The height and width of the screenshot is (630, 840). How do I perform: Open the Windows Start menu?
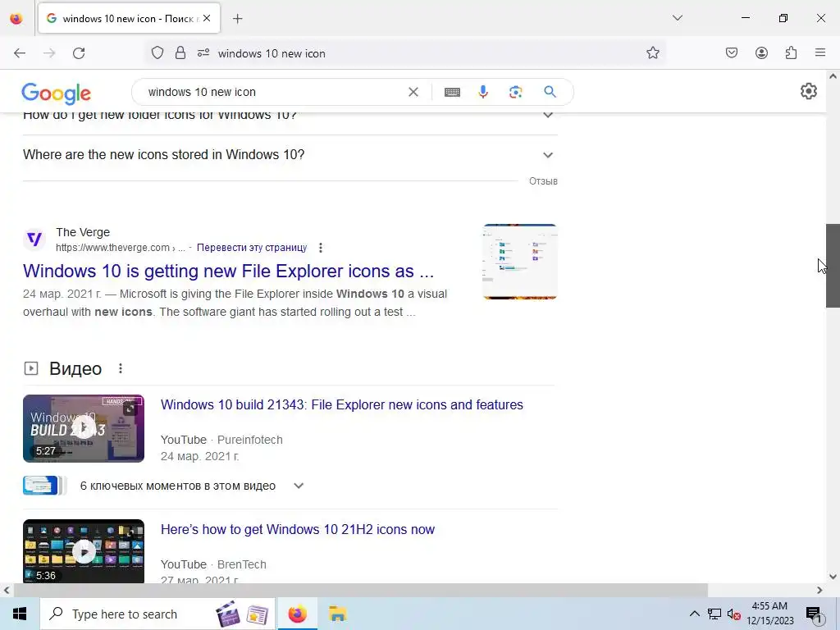coord(20,614)
